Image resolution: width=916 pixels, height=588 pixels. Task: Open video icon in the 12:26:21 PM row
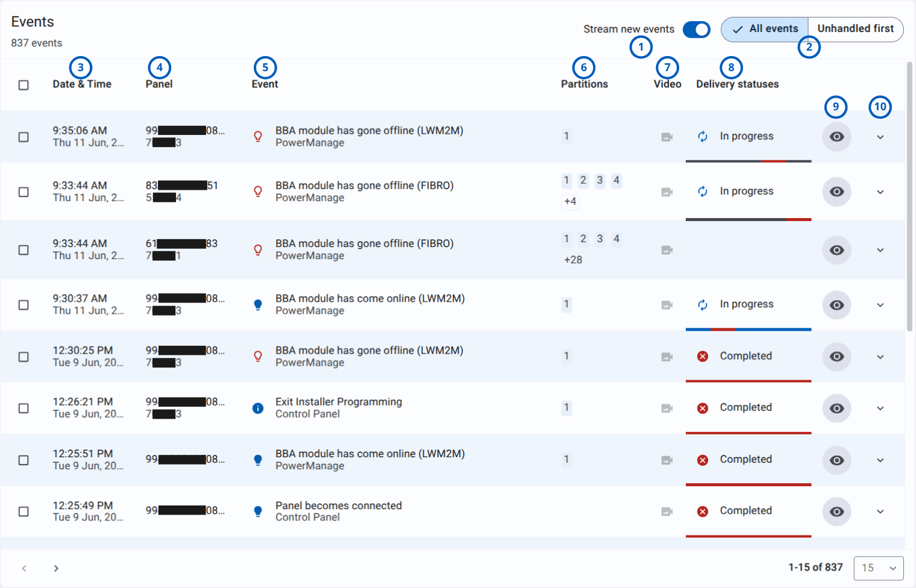coord(667,408)
